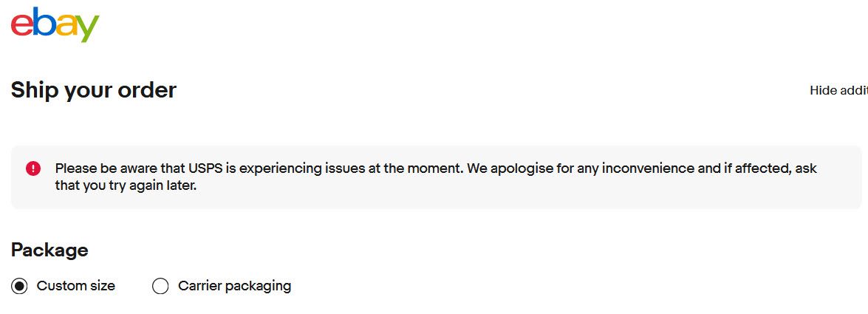Click the word "inconvenience" in the alert
The image size is (868, 314).
(648, 168)
